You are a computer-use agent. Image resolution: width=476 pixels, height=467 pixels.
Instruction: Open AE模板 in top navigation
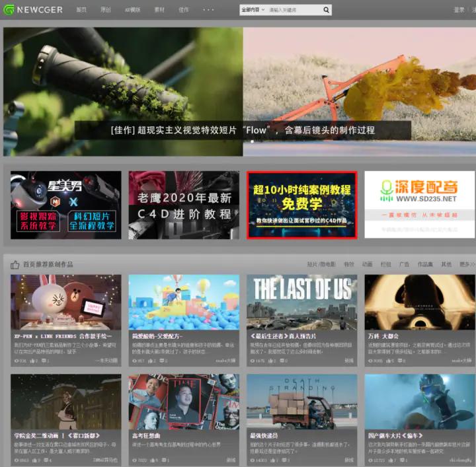[132, 10]
